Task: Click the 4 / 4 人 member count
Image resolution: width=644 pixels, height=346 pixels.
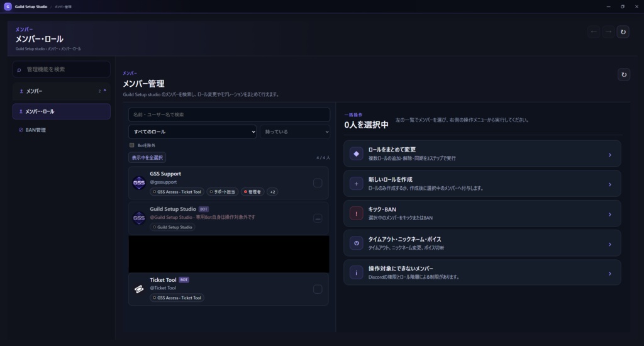Action: coord(323,158)
